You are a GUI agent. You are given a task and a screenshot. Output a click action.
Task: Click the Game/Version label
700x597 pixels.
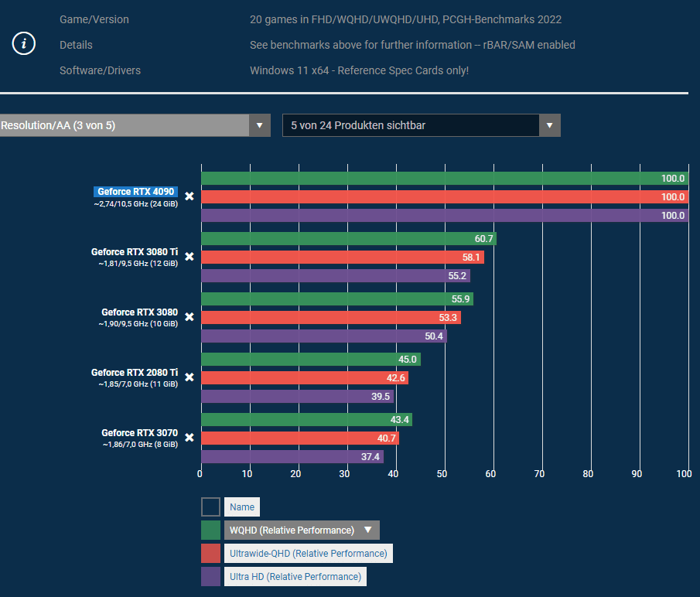94,19
